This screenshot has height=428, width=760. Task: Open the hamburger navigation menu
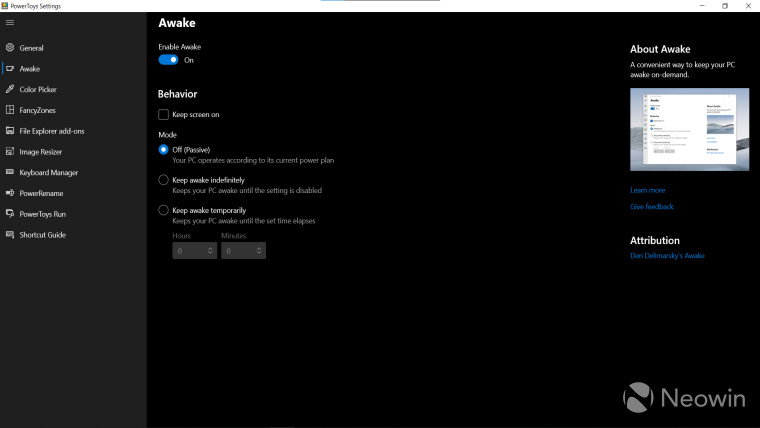10,23
